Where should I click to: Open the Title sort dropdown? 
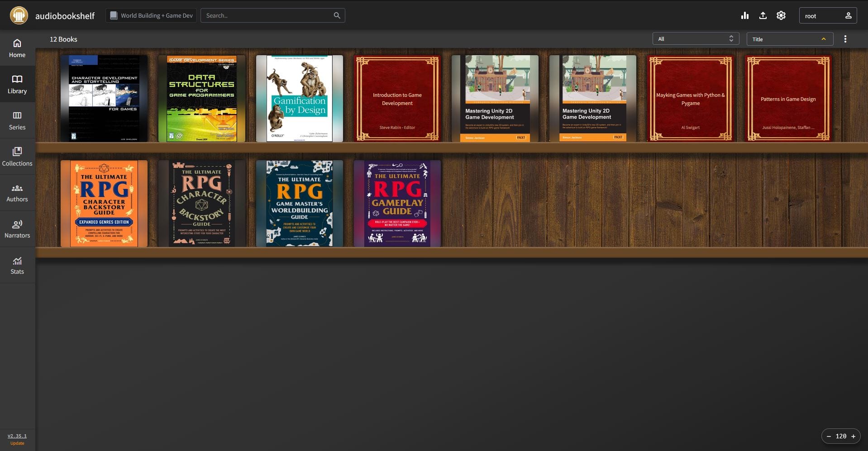tap(790, 39)
